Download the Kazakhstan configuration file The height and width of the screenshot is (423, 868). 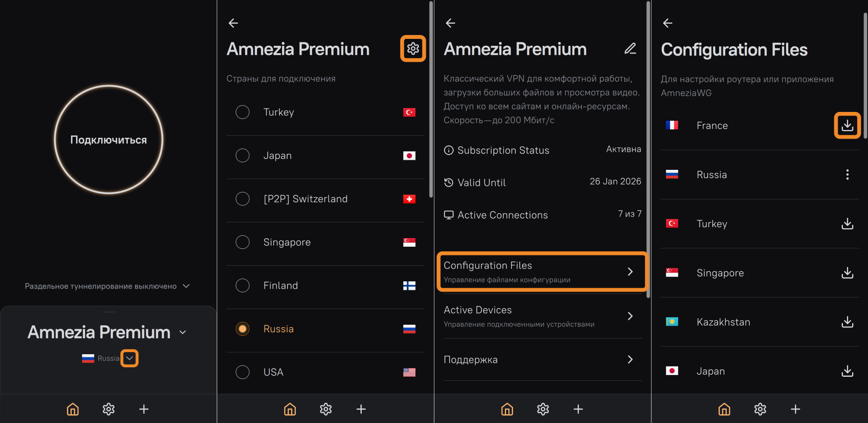click(847, 322)
